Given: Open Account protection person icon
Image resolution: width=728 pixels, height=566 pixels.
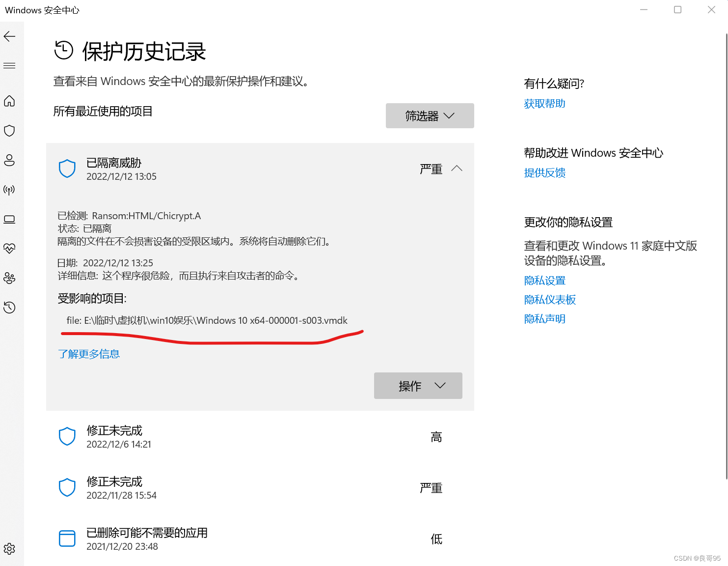Looking at the screenshot, I should (9, 160).
